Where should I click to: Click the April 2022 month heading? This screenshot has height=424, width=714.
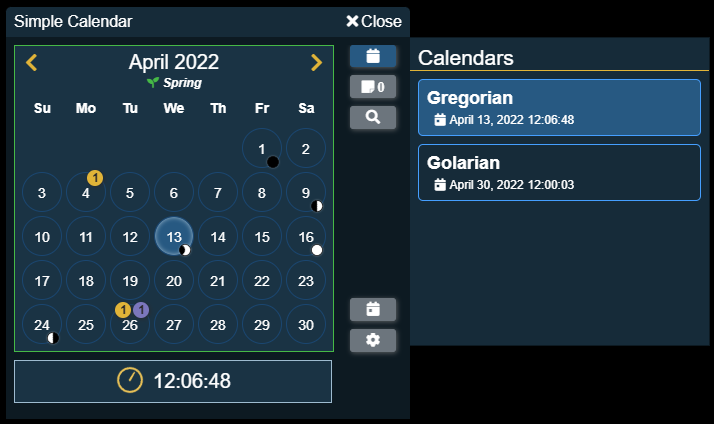(x=174, y=62)
